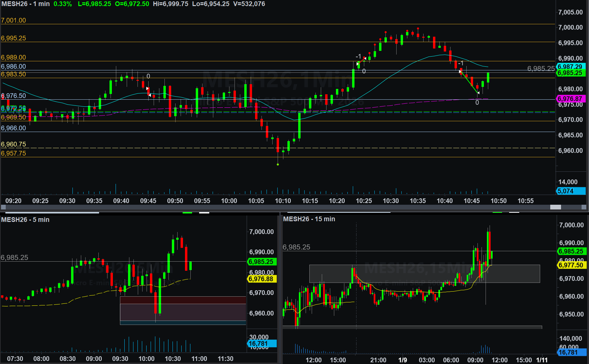Click the right arrow of the 1 min chart scrollbar
The height and width of the screenshot is (364, 589).
[584, 207]
